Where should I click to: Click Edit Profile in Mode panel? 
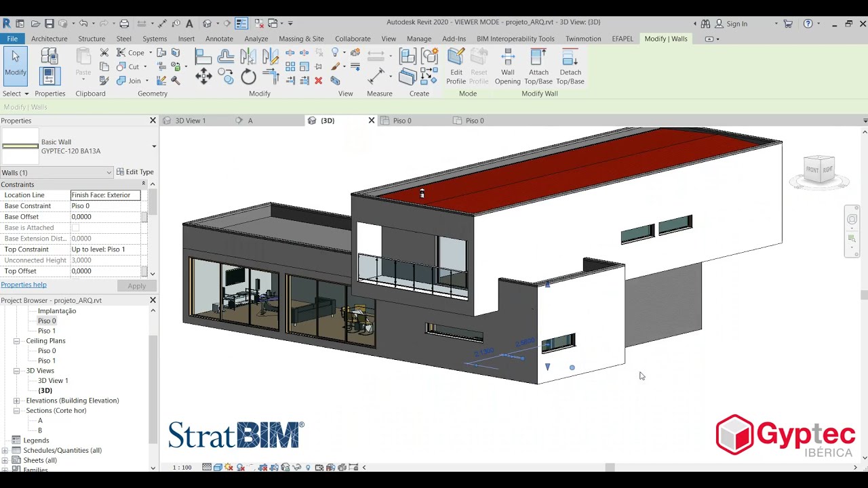(x=456, y=66)
